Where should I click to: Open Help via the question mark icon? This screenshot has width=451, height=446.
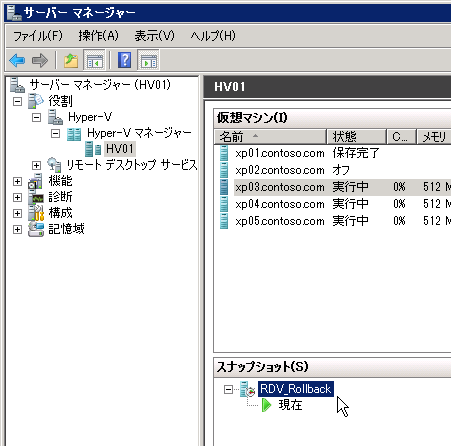click(124, 60)
